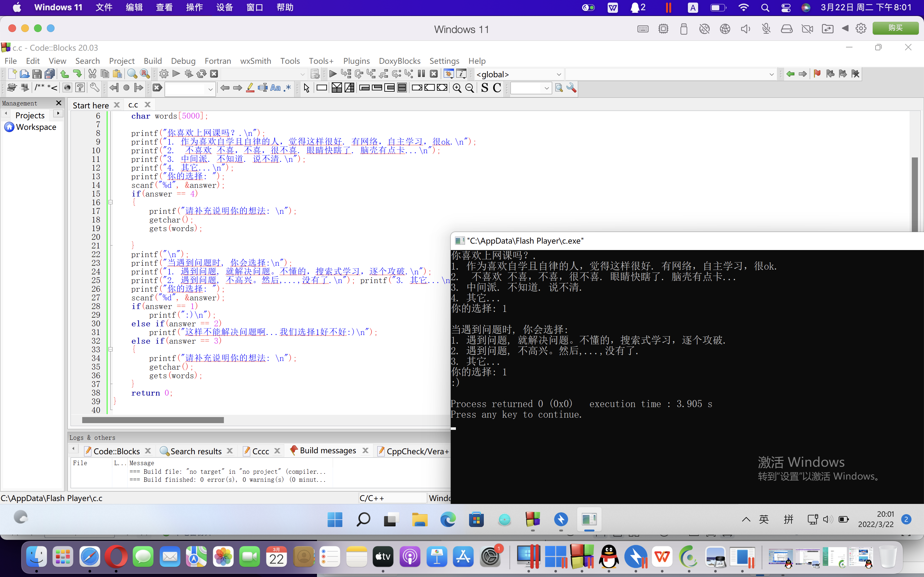Expand the build target dropdown
924x577 pixels.
coord(303,74)
